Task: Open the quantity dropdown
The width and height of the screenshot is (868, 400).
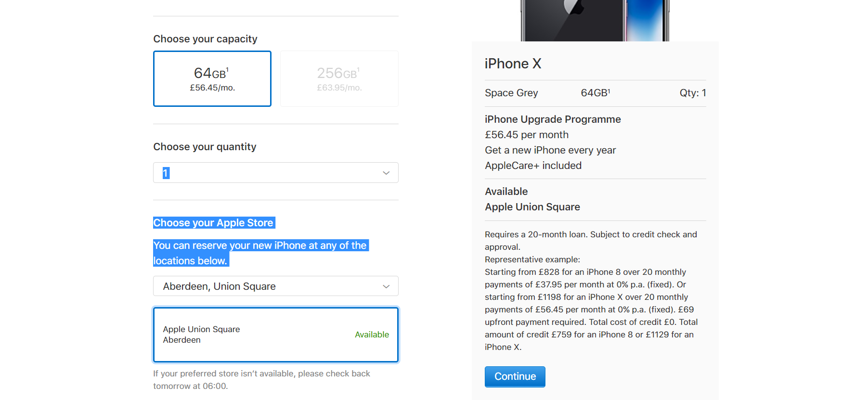Action: (276, 173)
